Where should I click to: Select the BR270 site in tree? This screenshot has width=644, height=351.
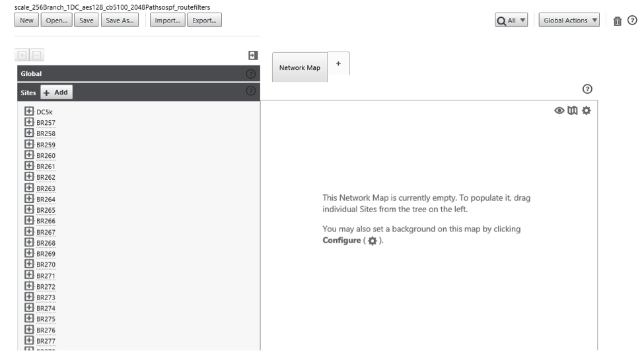(46, 264)
